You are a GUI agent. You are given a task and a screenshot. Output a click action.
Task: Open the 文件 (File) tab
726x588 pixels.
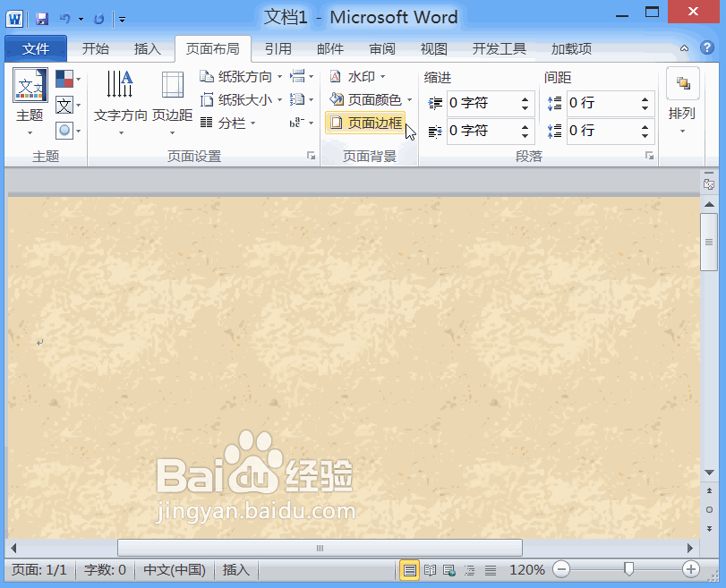(36, 48)
